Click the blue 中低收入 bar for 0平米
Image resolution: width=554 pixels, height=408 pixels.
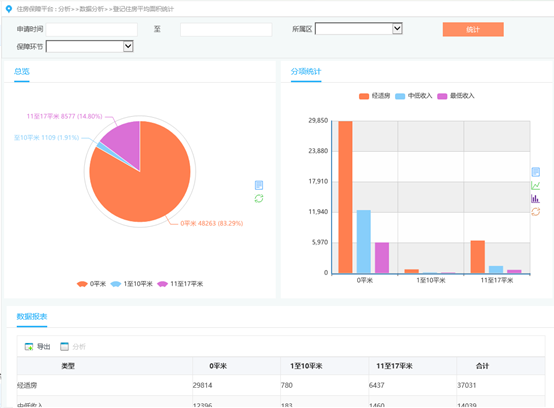click(364, 242)
